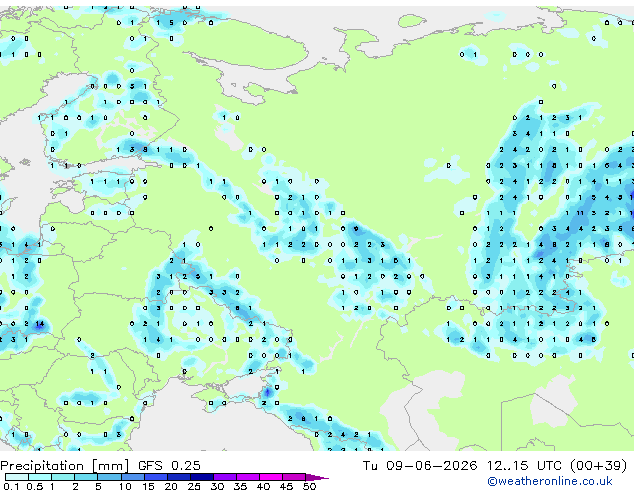Click the 25–30 mm legend color swatch
The width and height of the screenshot is (634, 490).
point(202,477)
